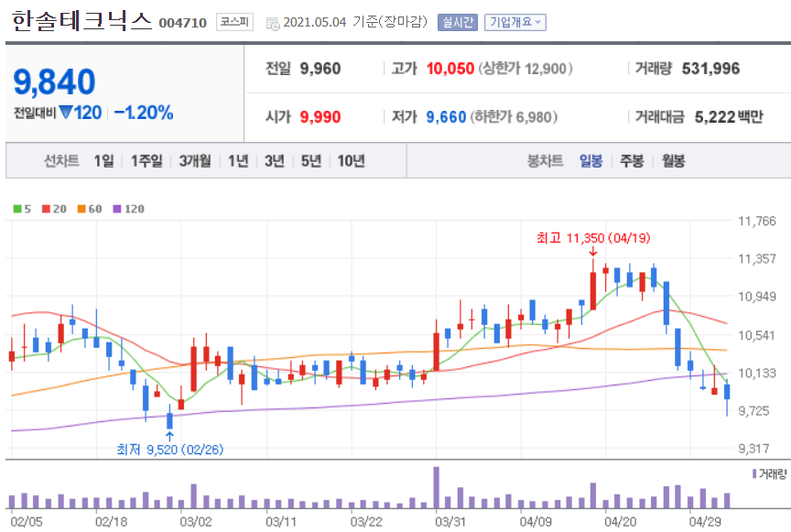Select the 1주일 line chart period
The image size is (791, 532).
[146, 161]
